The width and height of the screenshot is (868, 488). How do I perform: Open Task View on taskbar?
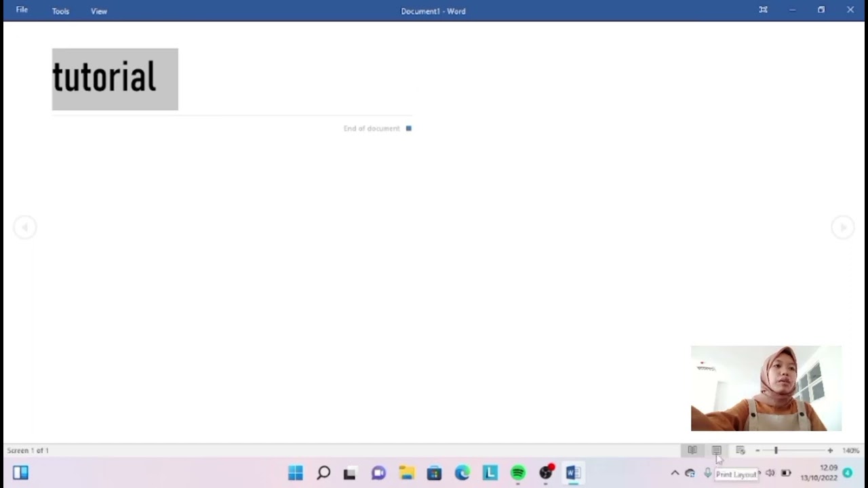point(350,473)
